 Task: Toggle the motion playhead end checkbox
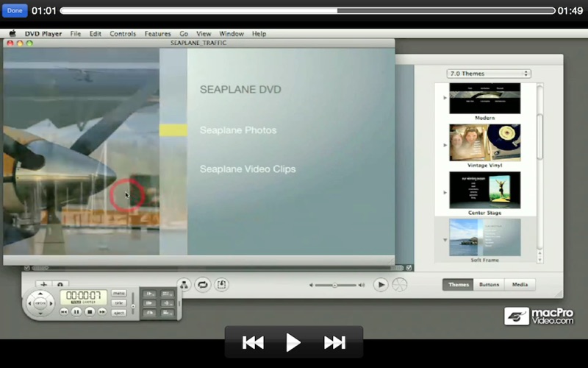pyautogui.click(x=409, y=268)
